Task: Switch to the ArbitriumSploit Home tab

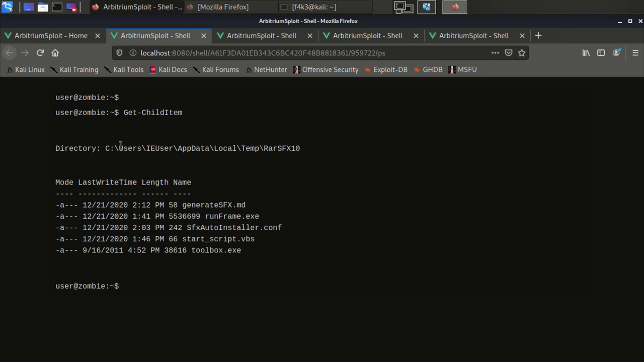Action: pyautogui.click(x=50, y=35)
